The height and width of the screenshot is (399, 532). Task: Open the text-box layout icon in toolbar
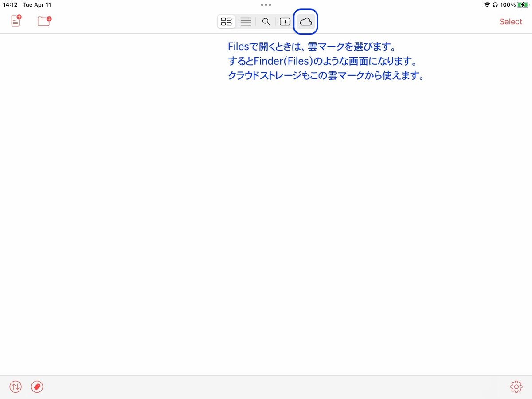click(x=285, y=22)
